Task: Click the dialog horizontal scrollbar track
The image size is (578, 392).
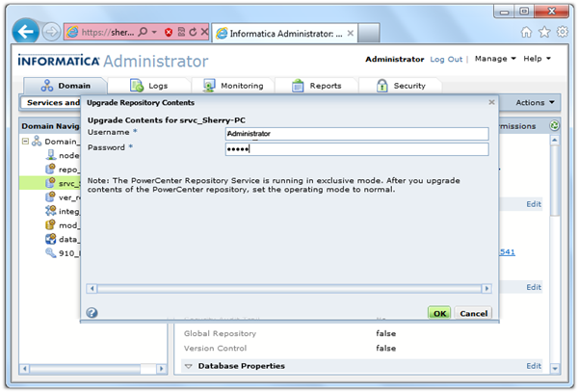Action: tap(289, 289)
